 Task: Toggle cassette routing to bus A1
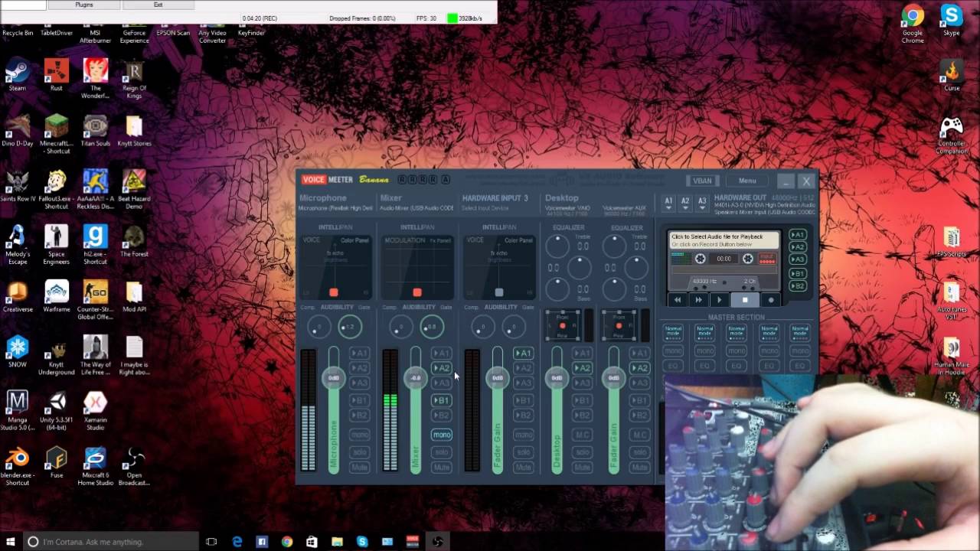798,235
